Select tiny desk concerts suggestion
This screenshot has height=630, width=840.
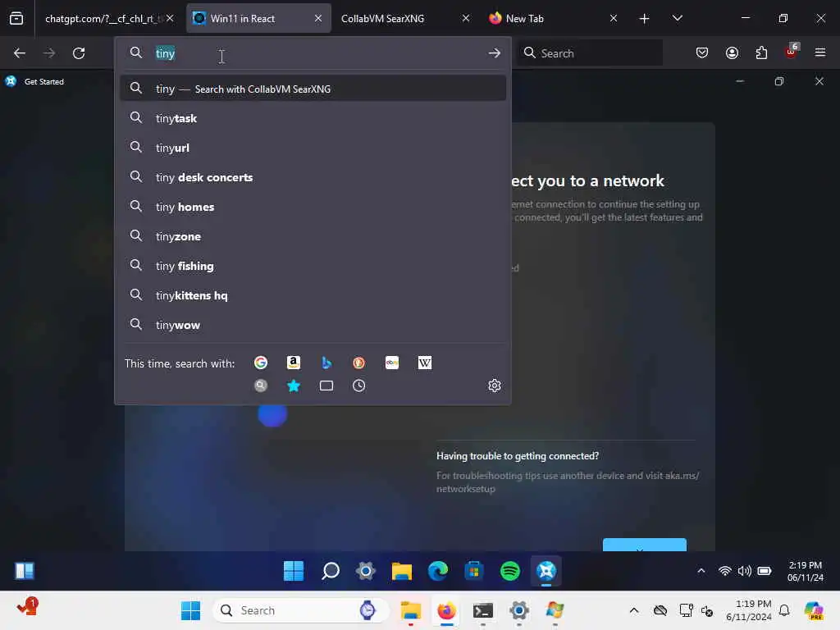tap(313, 177)
